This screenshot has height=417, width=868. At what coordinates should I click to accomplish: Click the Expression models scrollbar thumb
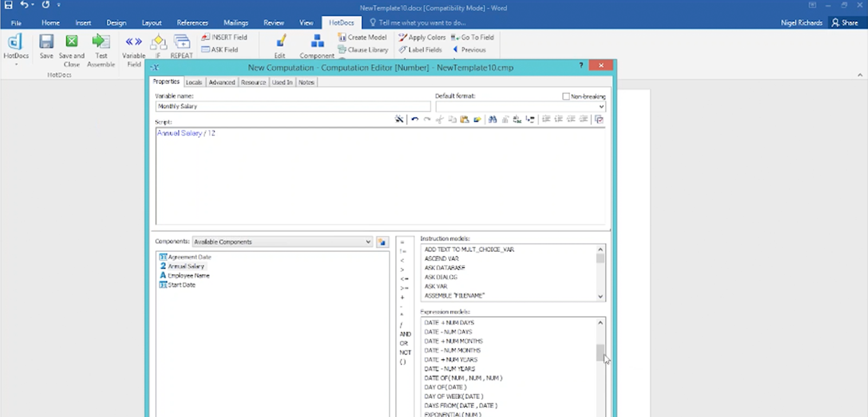click(600, 352)
